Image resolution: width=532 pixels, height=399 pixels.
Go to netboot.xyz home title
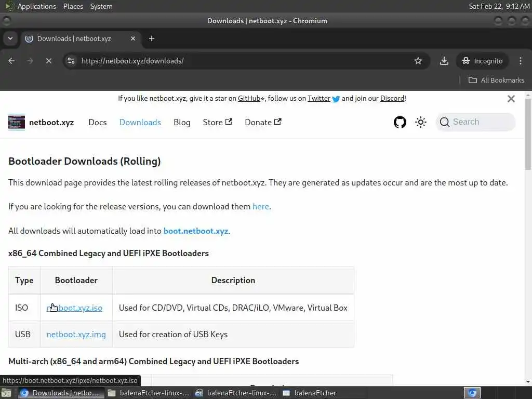51,123
